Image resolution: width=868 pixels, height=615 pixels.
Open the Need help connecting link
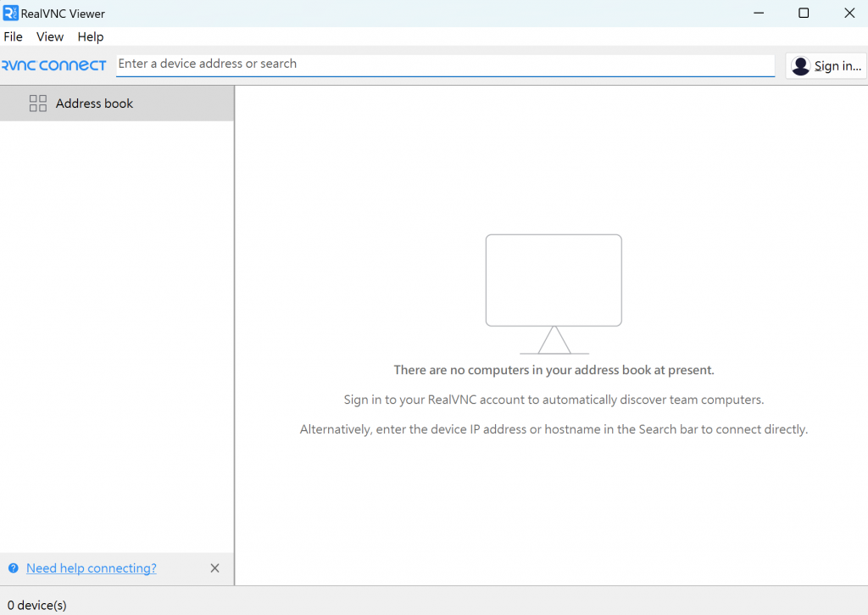coord(92,567)
